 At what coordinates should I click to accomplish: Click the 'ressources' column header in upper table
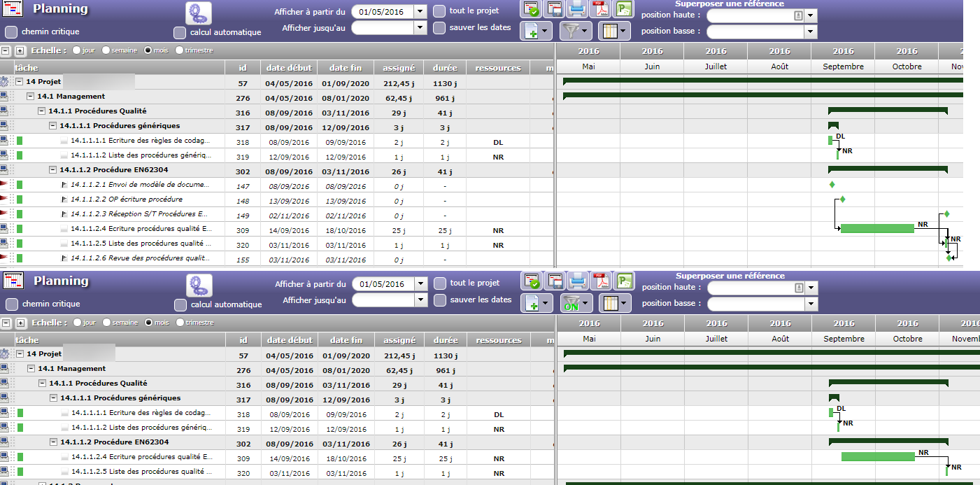(497, 68)
